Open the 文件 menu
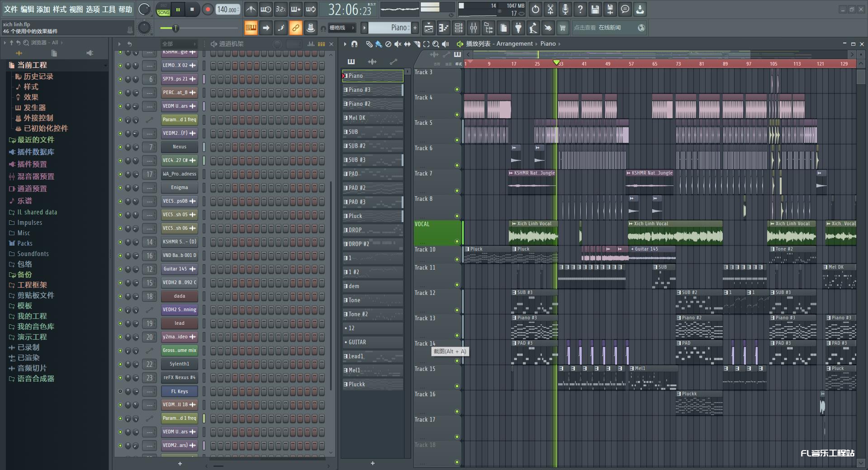 click(x=10, y=9)
